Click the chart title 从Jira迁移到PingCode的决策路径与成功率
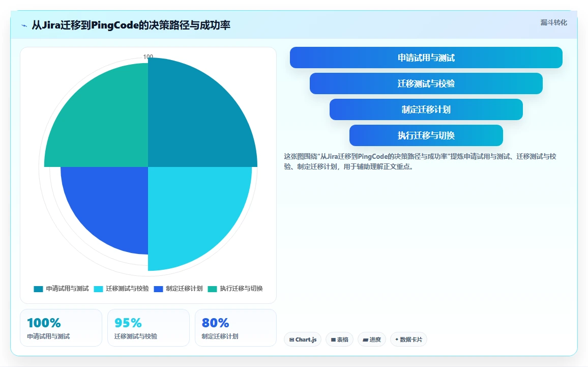588x367 pixels. [131, 25]
